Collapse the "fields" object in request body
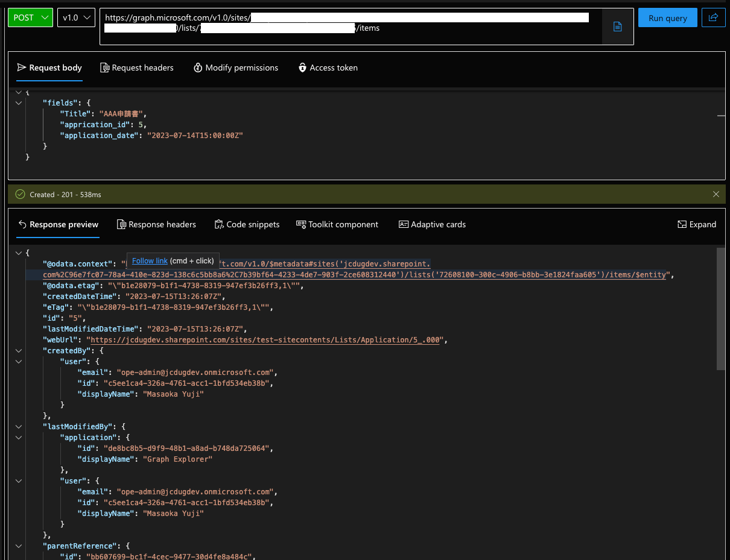This screenshot has width=730, height=560. tap(19, 103)
